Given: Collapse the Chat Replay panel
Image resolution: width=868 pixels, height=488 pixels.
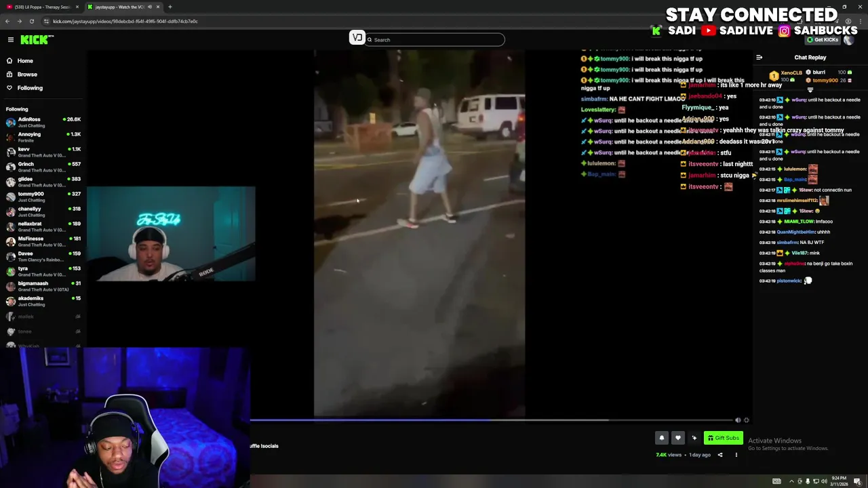Looking at the screenshot, I should coord(759,58).
